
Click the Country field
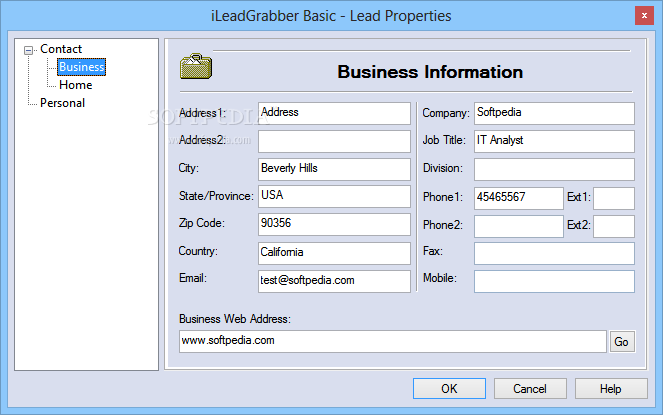334,253
